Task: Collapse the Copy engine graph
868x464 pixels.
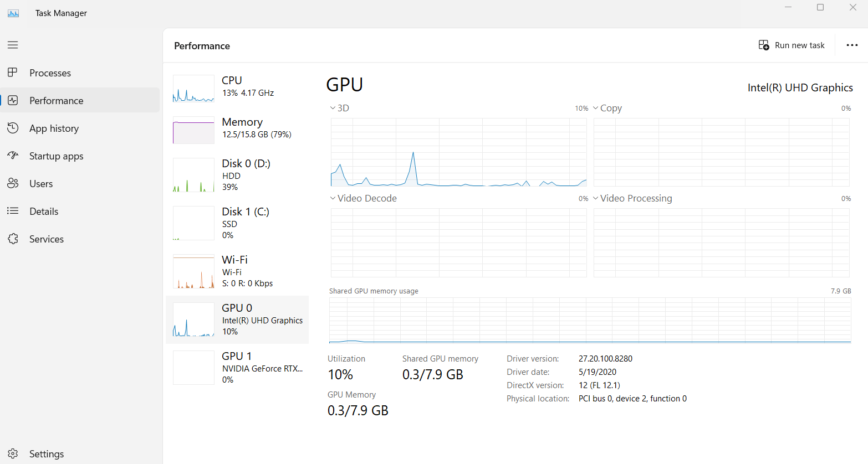Action: point(596,107)
